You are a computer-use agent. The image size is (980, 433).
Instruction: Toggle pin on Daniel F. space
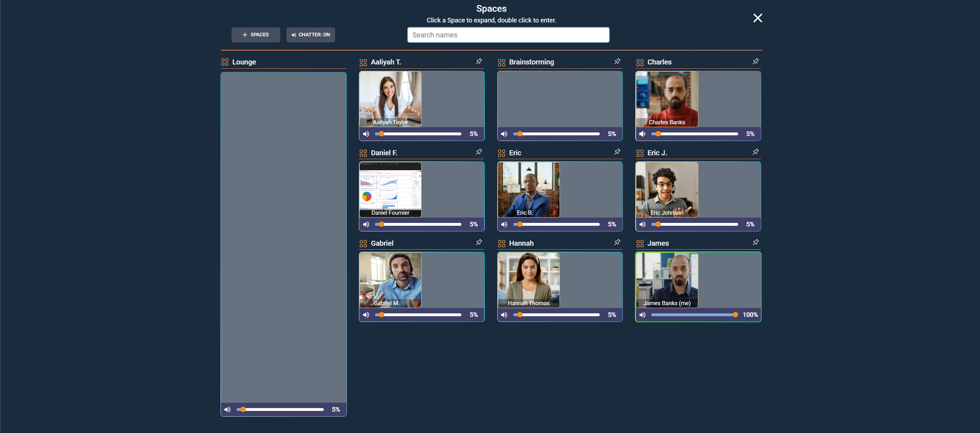479,152
